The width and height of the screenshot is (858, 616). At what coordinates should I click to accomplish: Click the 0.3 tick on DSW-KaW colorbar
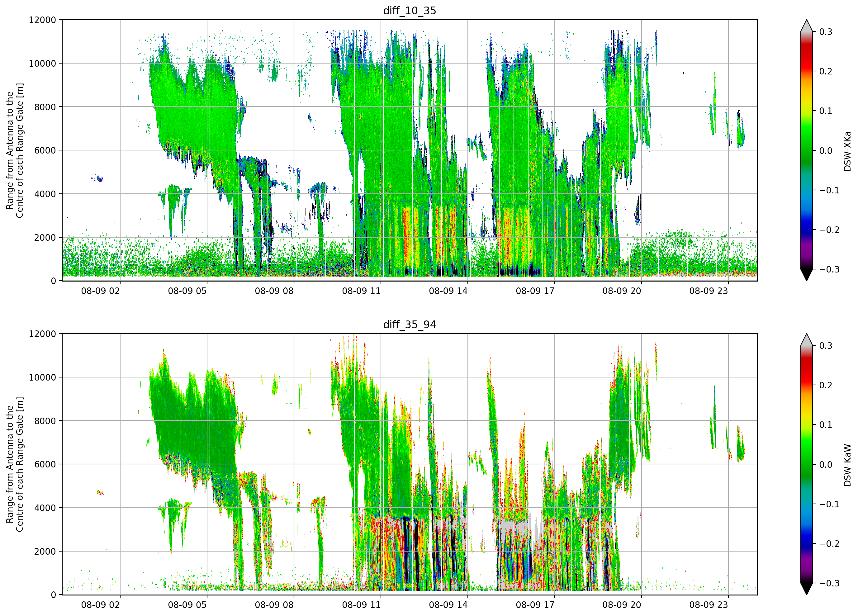tap(826, 346)
